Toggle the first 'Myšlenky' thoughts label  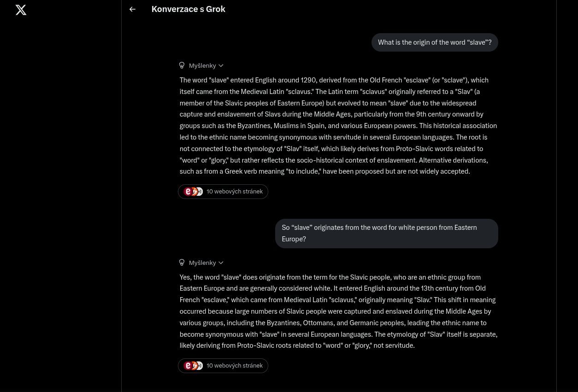(202, 66)
